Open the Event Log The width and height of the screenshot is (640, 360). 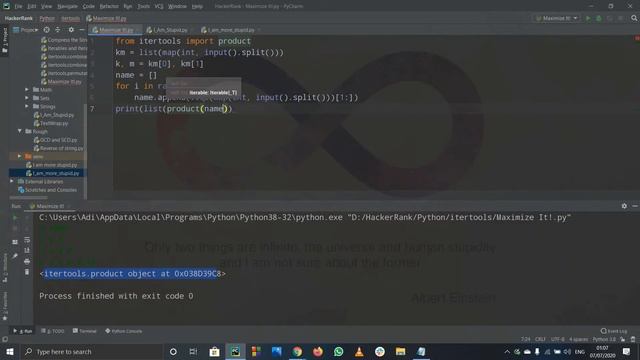(614, 331)
